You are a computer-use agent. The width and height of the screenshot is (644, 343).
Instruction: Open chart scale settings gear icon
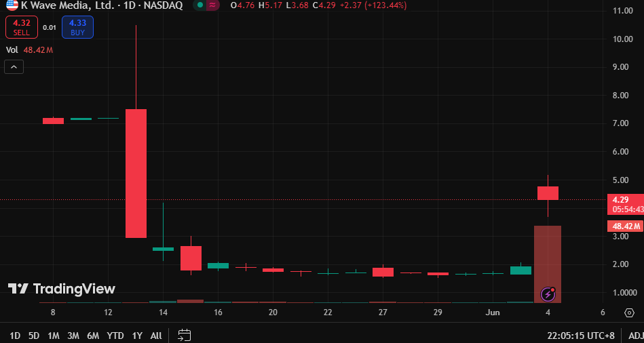tap(629, 312)
